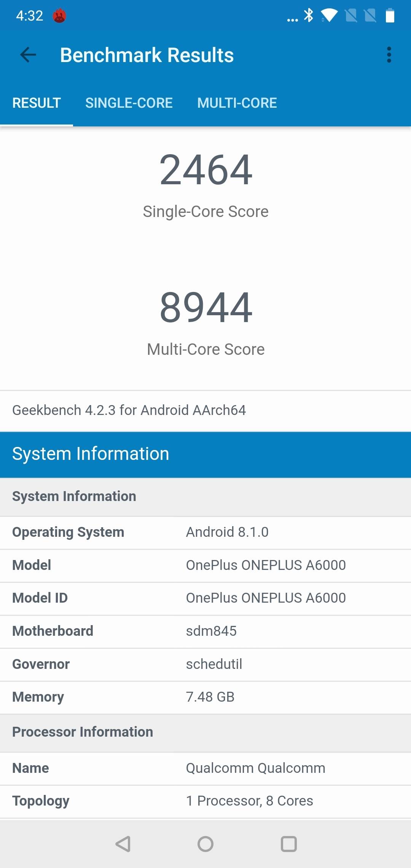Tap the Operating System row label
Image resolution: width=411 pixels, height=868 pixels.
[x=68, y=533]
